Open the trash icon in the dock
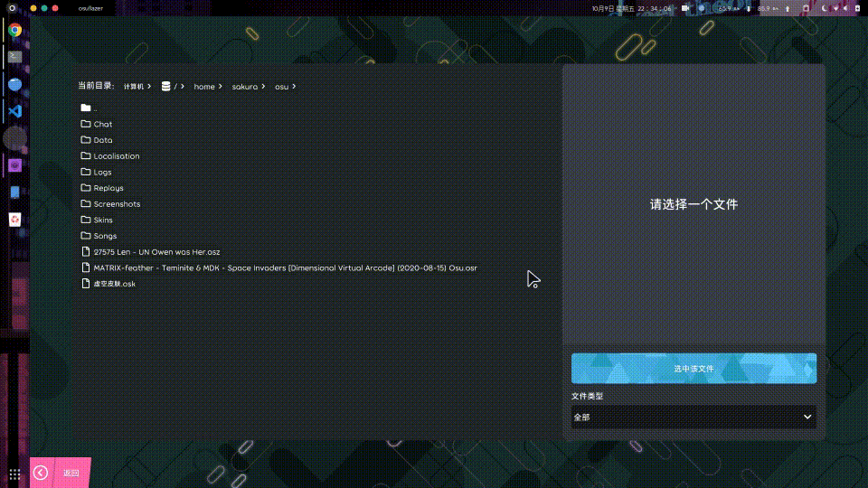 click(15, 220)
